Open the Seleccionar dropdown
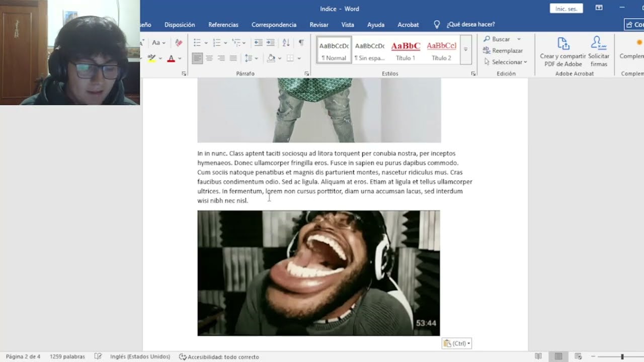The width and height of the screenshot is (644, 362). [505, 62]
